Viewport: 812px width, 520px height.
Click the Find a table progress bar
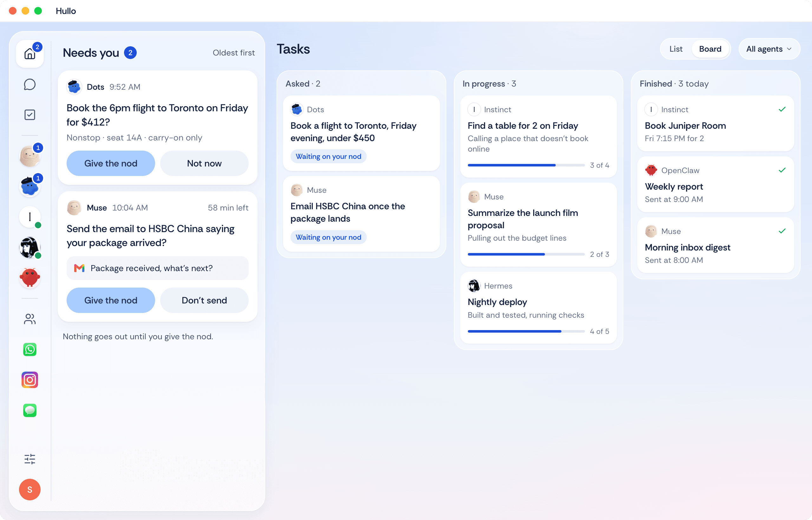click(x=526, y=165)
